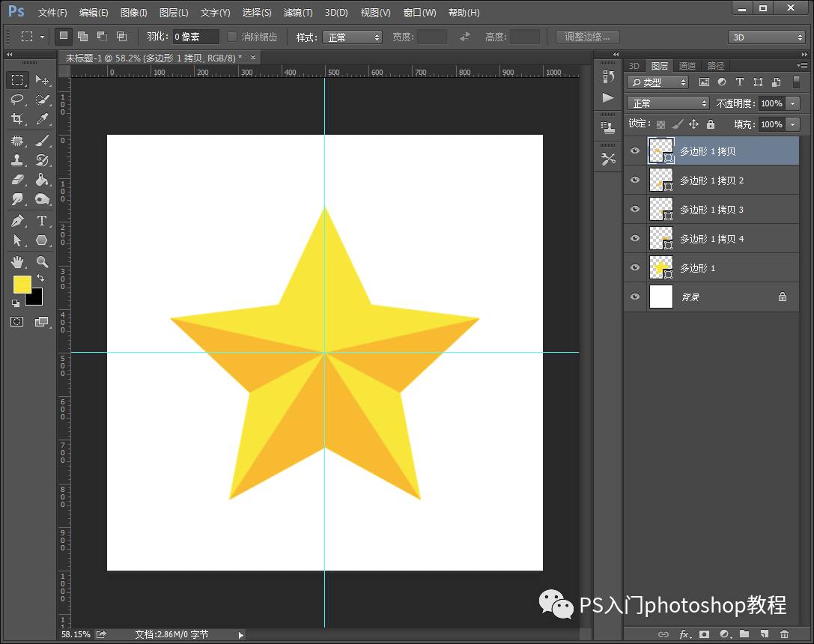Select the Crop tool

click(x=17, y=119)
